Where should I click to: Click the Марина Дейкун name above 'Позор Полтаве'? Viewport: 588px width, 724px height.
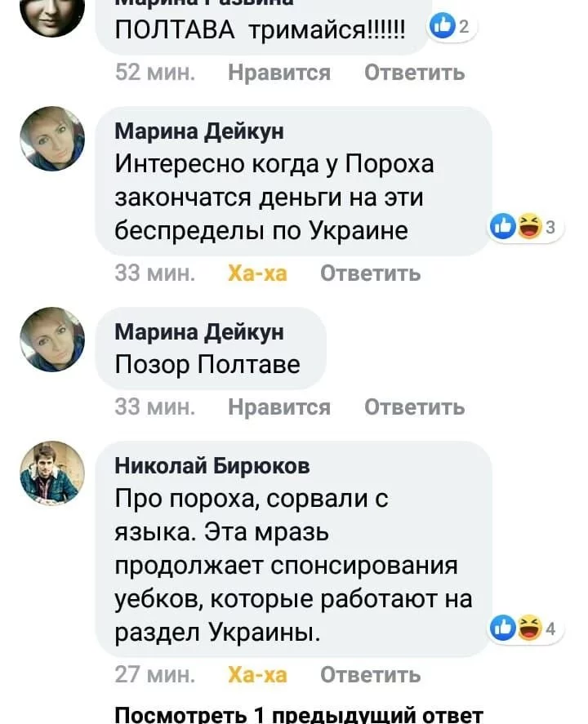199,331
